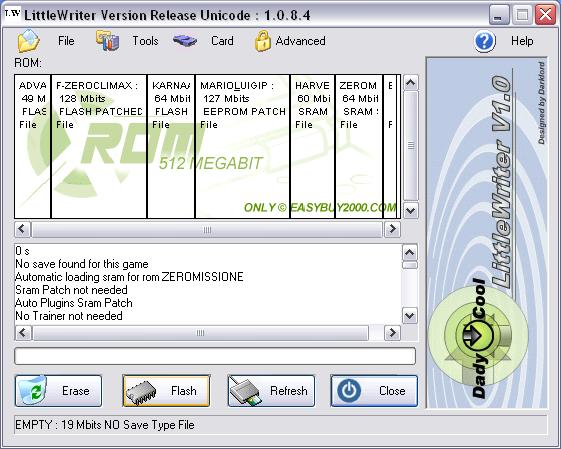Image resolution: width=561 pixels, height=449 pixels.
Task: Open the Tools menu
Action: 145,41
